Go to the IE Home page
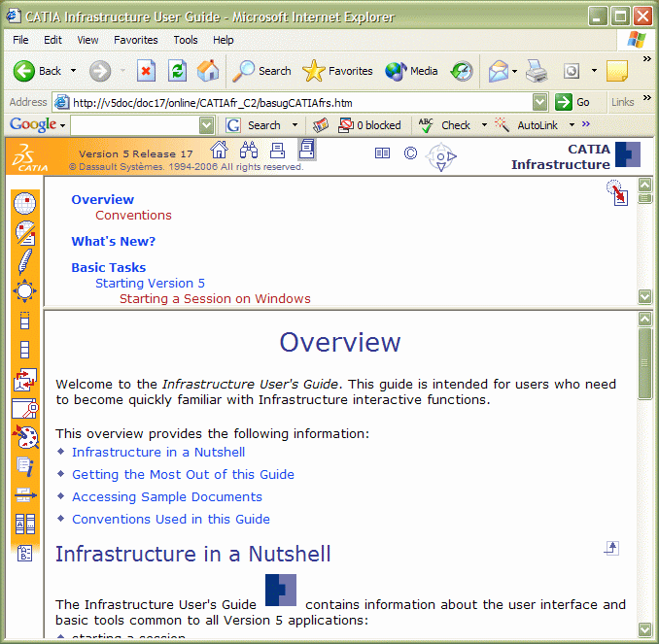659x644 pixels. [208, 71]
